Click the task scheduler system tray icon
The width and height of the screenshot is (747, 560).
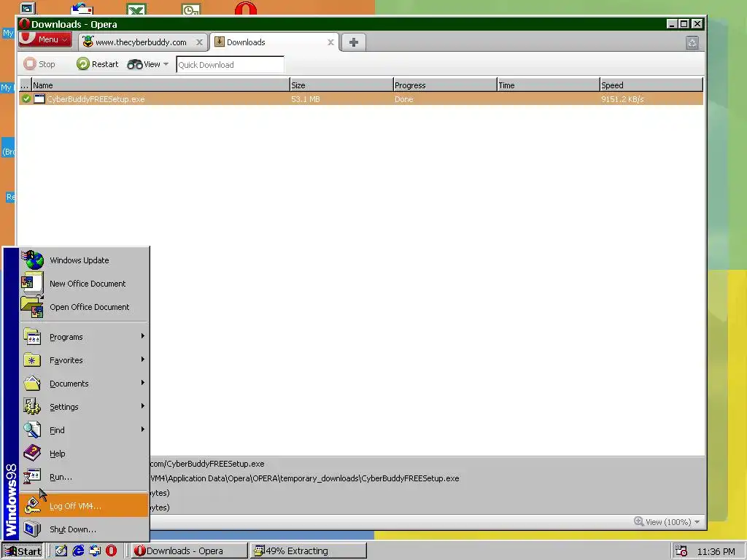681,551
